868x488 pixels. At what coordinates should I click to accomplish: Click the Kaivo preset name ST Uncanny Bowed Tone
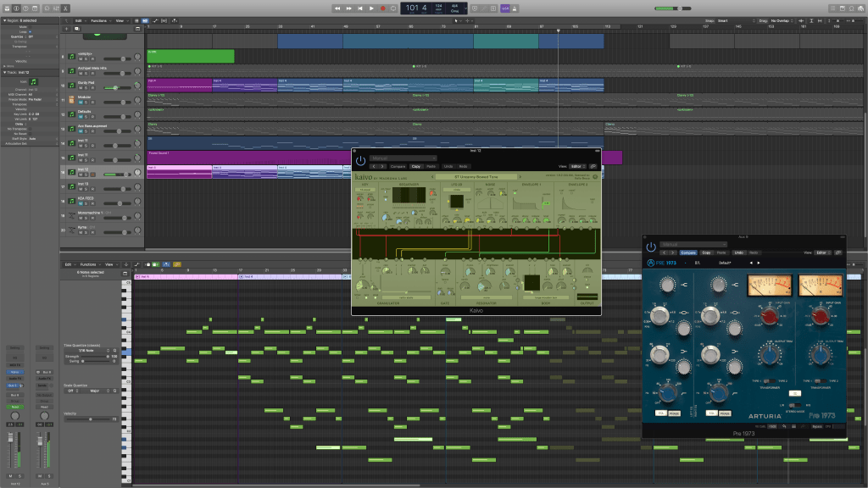click(476, 177)
